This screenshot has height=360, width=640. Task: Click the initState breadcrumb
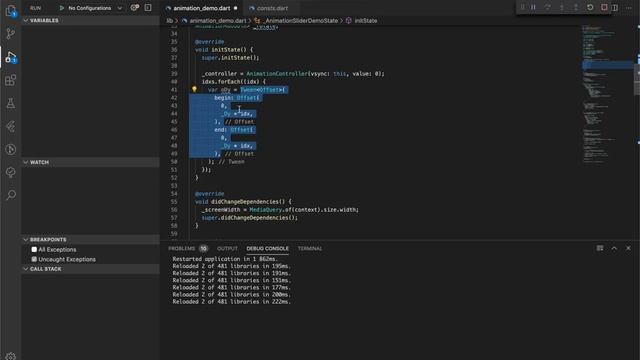[366, 20]
